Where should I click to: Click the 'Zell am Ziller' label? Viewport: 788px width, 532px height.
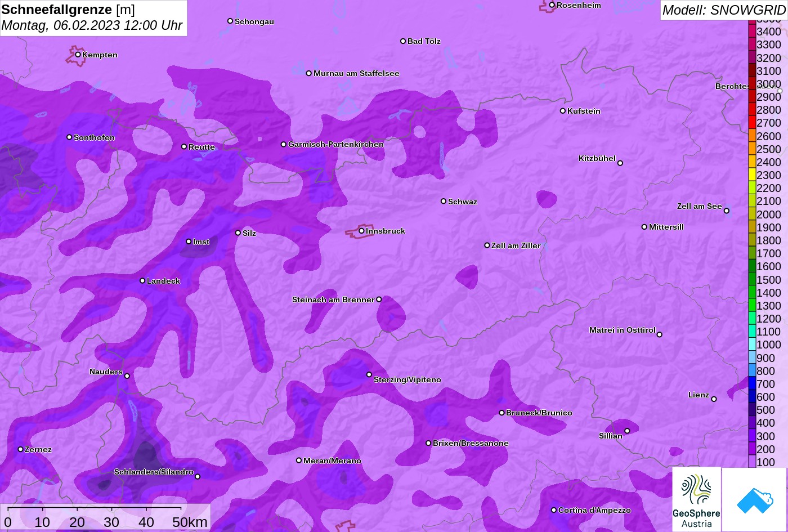coord(516,245)
